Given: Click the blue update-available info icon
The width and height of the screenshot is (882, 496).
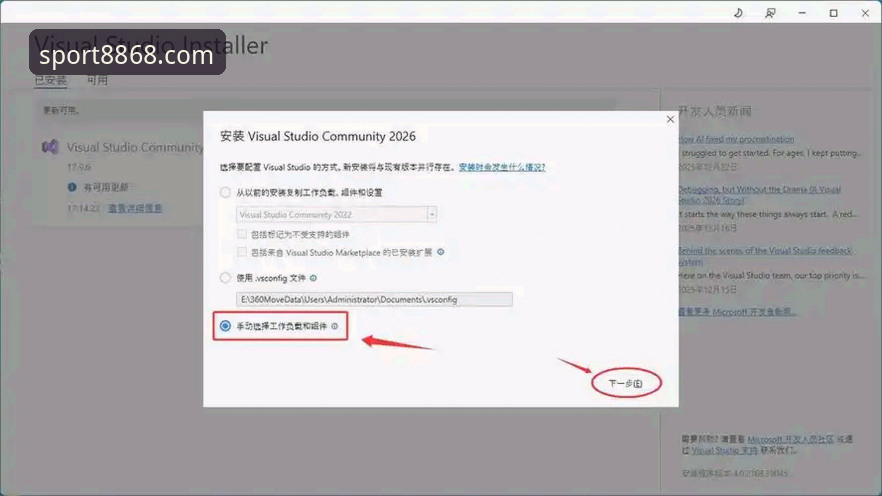Looking at the screenshot, I should pos(72,187).
